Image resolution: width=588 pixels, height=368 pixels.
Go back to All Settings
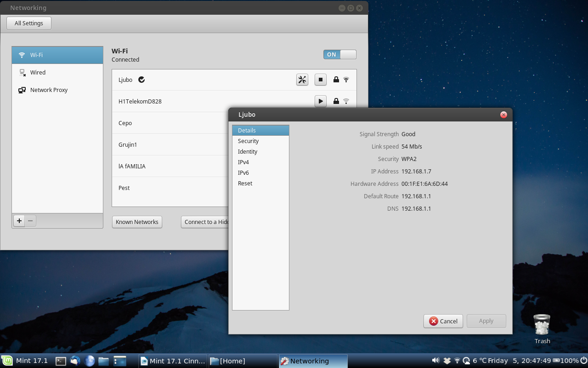29,23
